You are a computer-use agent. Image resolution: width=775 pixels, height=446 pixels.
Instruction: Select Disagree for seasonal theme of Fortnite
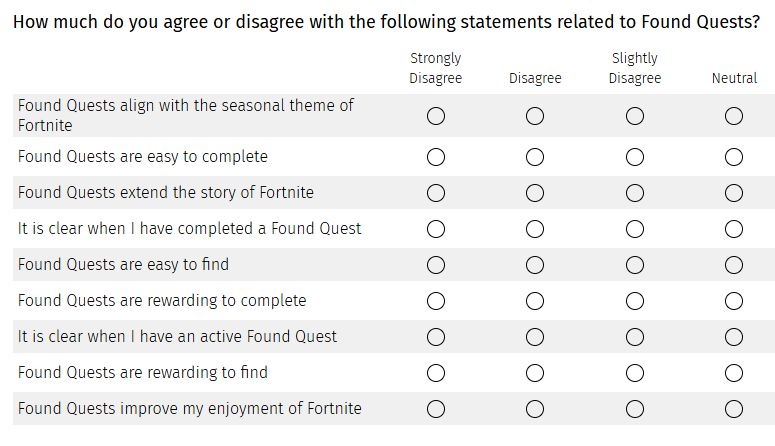(x=535, y=116)
